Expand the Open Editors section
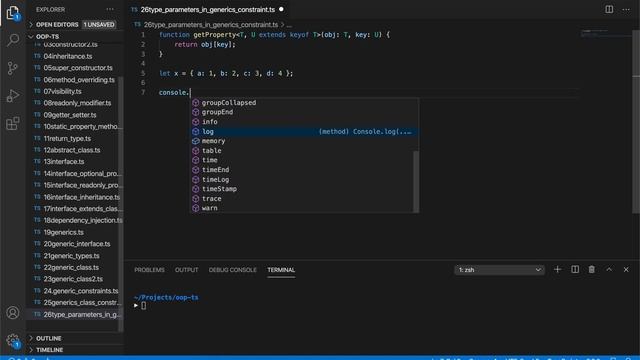 coord(75,24)
